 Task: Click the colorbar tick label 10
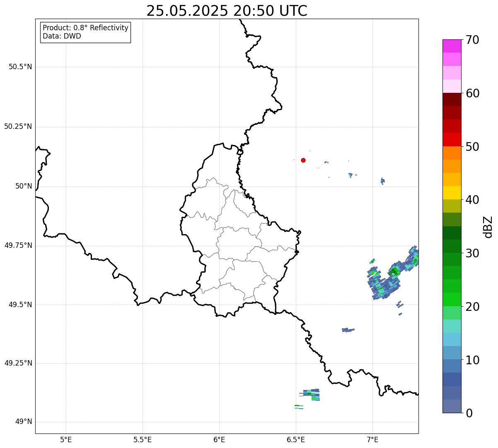coord(472,360)
